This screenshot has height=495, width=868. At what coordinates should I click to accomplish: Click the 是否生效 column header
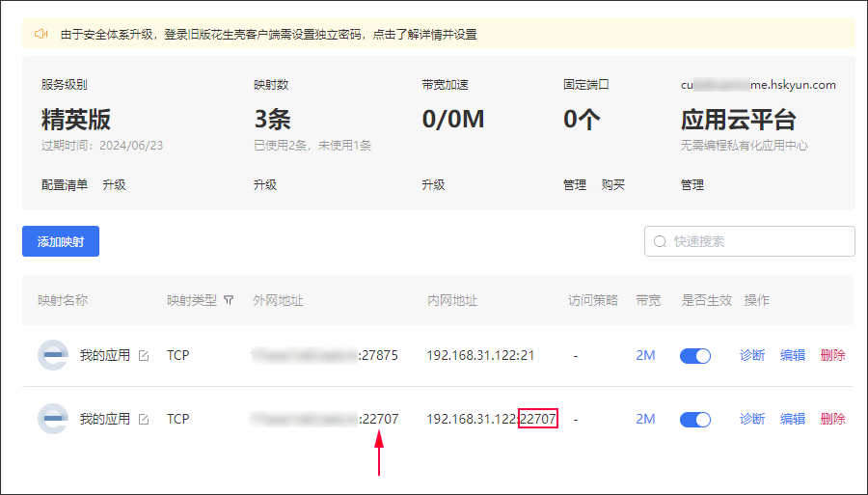(706, 300)
